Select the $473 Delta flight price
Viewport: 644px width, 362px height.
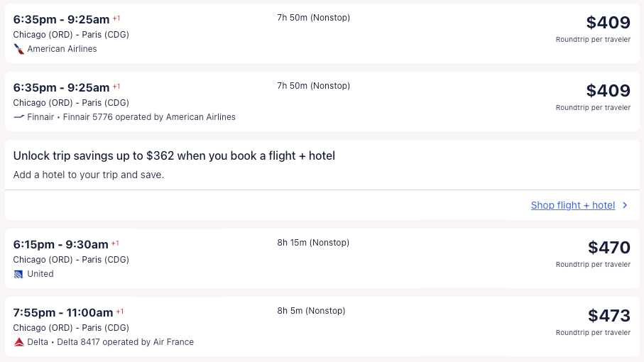tap(608, 316)
